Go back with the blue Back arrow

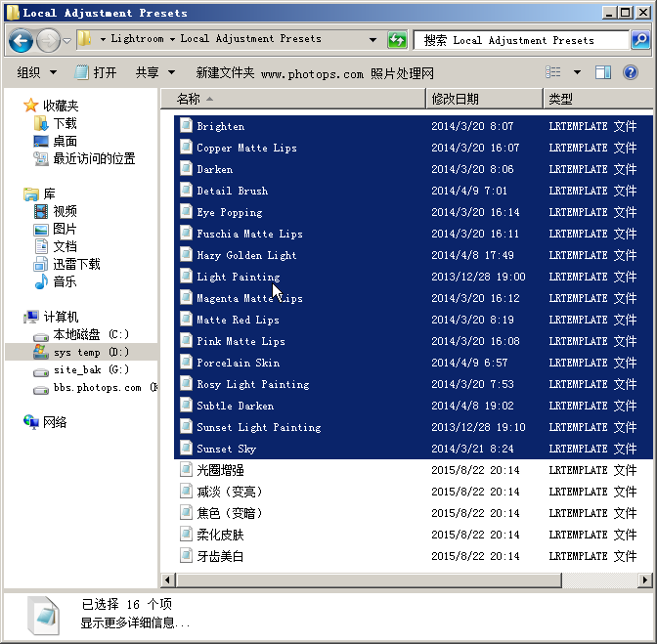(x=21, y=41)
